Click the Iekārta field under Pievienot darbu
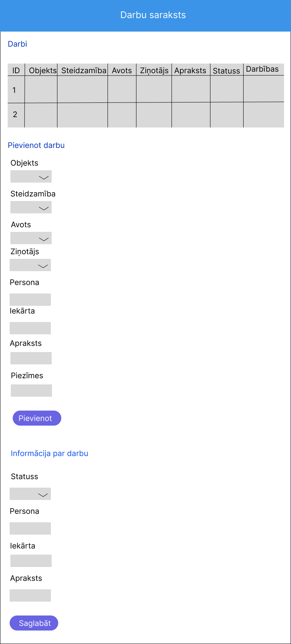Screen dimensions: 291x644 (30, 328)
